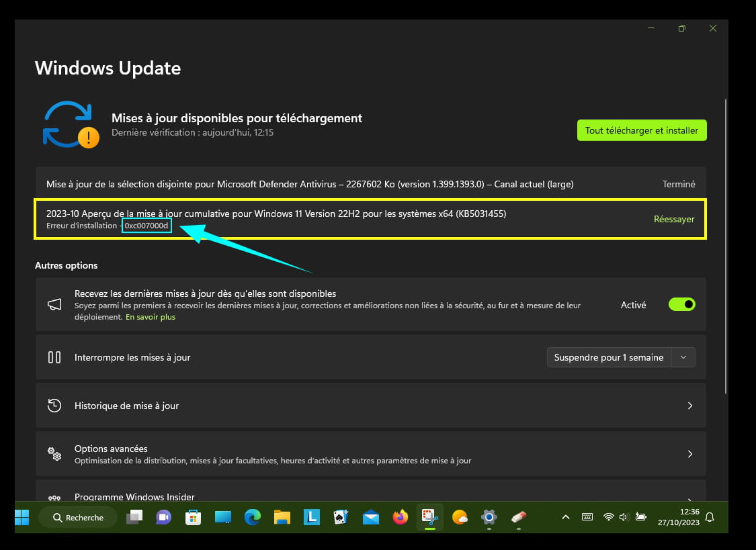Open the blue L app in taskbar

click(311, 517)
